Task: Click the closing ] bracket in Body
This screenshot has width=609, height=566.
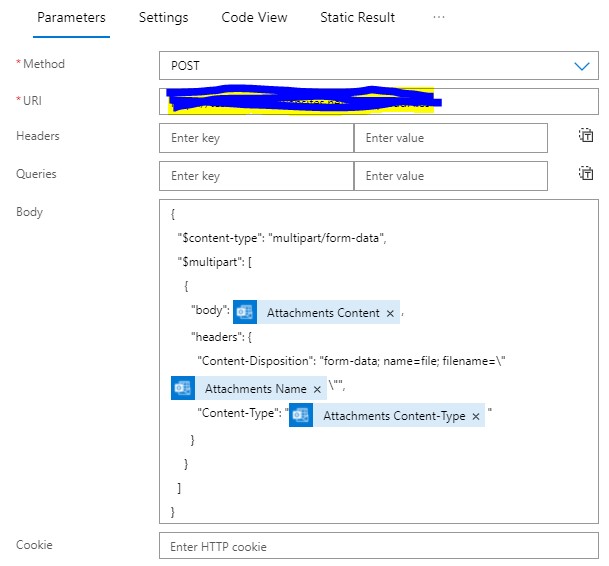Action: click(x=179, y=488)
